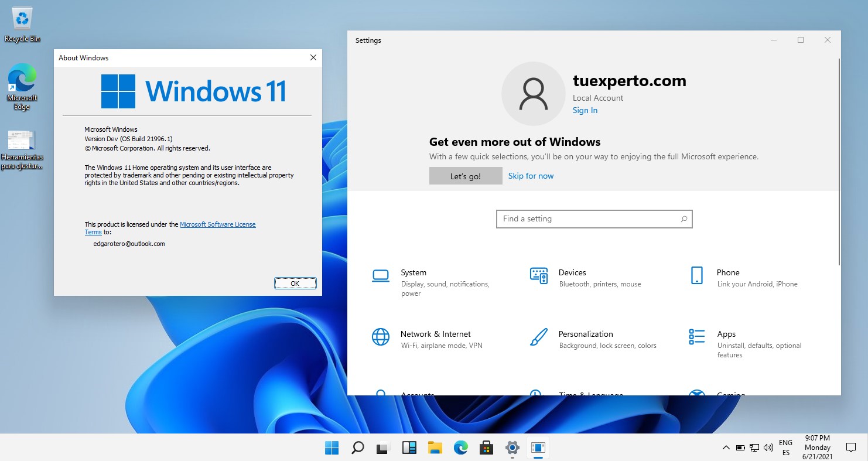The height and width of the screenshot is (461, 868).
Task: Open the Start menu
Action: (332, 447)
